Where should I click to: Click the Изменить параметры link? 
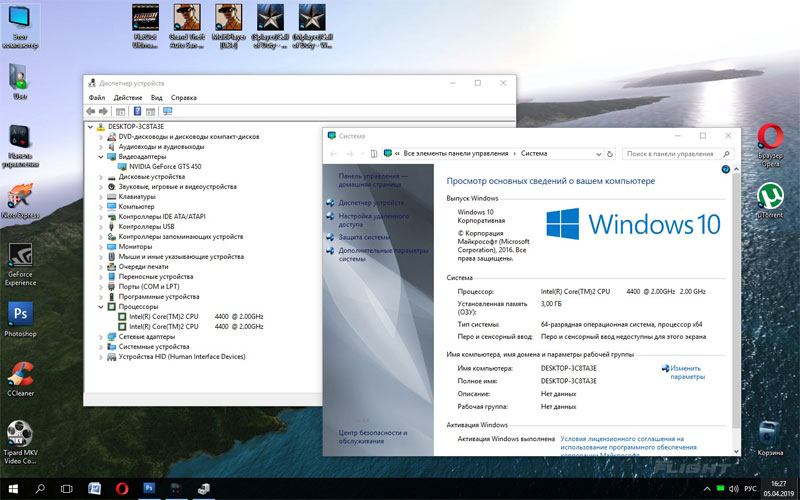coord(687,372)
